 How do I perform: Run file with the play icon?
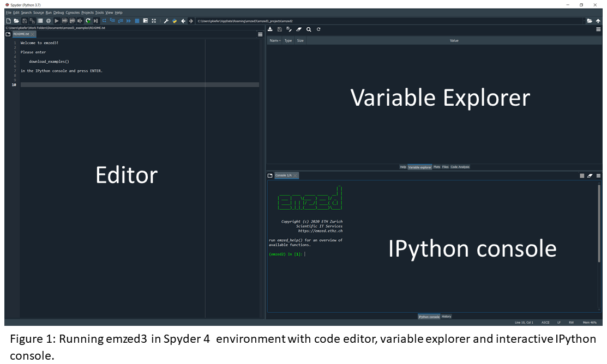point(57,21)
